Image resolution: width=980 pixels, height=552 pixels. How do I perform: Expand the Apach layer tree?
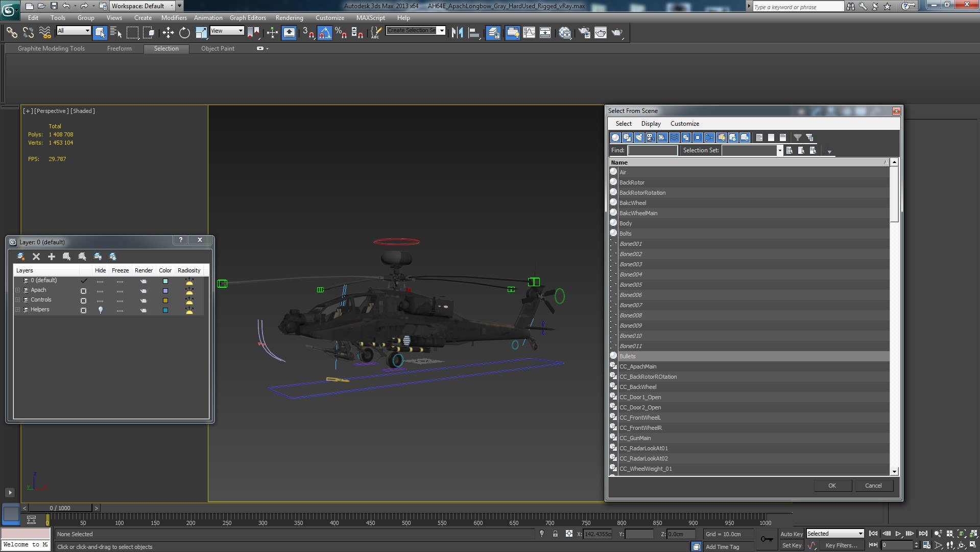(17, 290)
